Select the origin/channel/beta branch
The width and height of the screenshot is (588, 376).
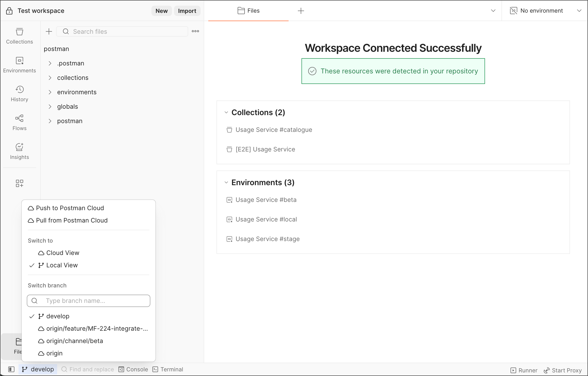click(74, 341)
